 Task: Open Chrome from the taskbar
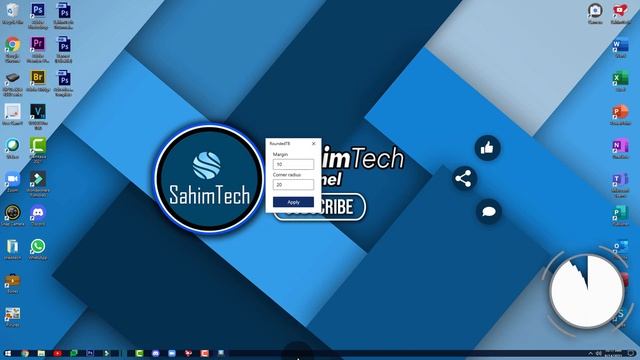[25, 353]
